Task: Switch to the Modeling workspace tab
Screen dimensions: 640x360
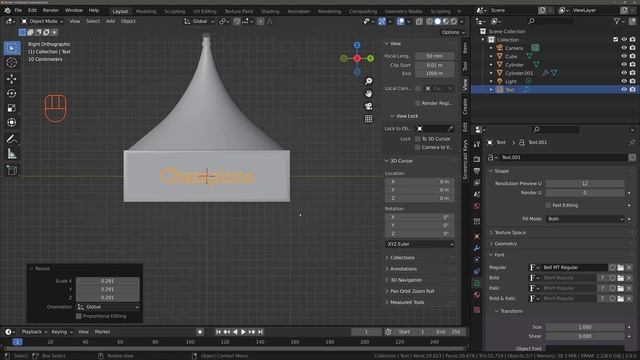Action: [x=146, y=11]
